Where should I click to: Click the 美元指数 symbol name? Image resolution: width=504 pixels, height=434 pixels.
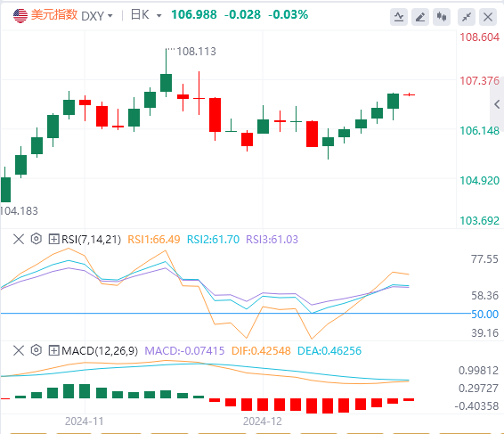pyautogui.click(x=54, y=15)
